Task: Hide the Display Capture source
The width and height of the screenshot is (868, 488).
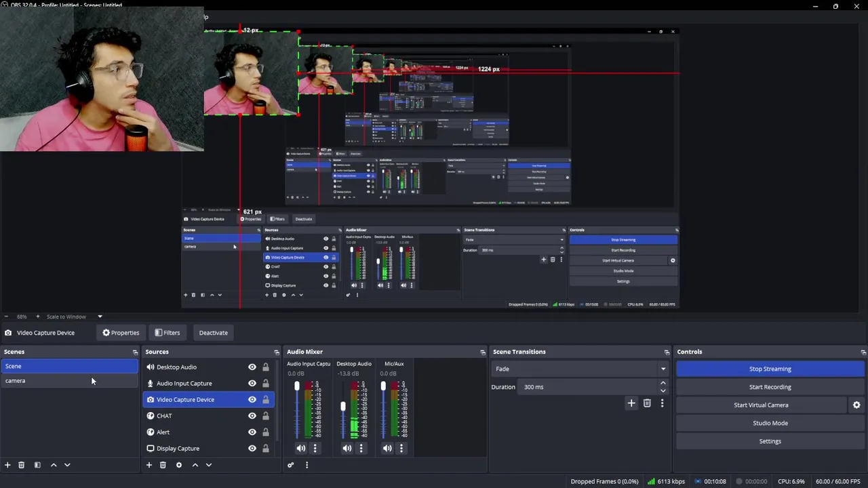Action: (252, 449)
